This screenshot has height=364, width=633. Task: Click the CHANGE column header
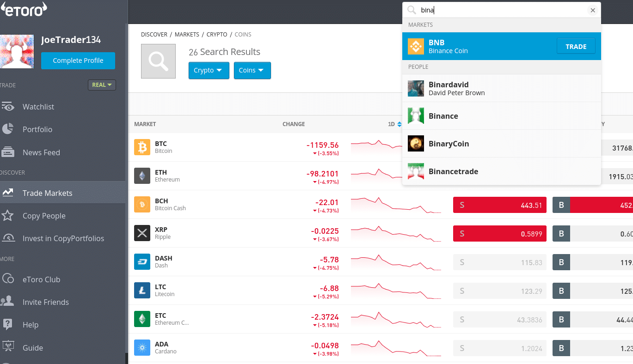pos(294,124)
